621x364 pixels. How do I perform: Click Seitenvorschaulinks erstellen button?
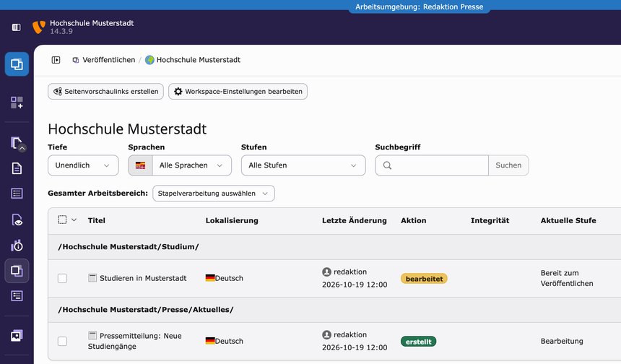pos(105,92)
